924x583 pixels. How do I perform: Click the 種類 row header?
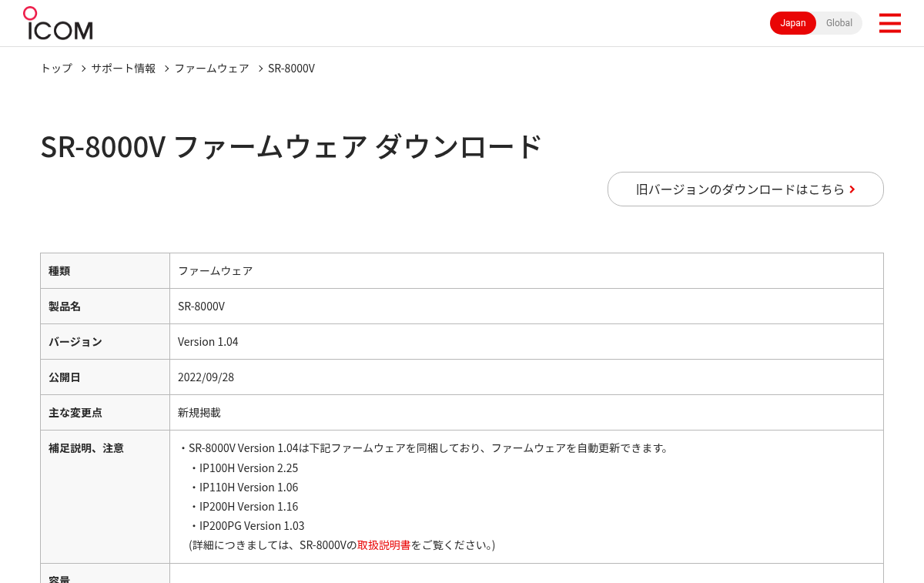point(105,270)
